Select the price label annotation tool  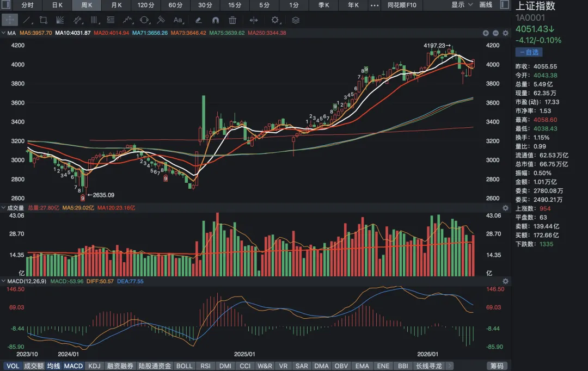[111, 20]
